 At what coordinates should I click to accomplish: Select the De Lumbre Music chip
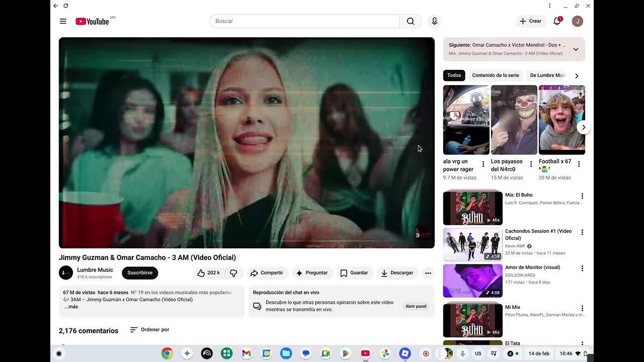click(x=547, y=75)
